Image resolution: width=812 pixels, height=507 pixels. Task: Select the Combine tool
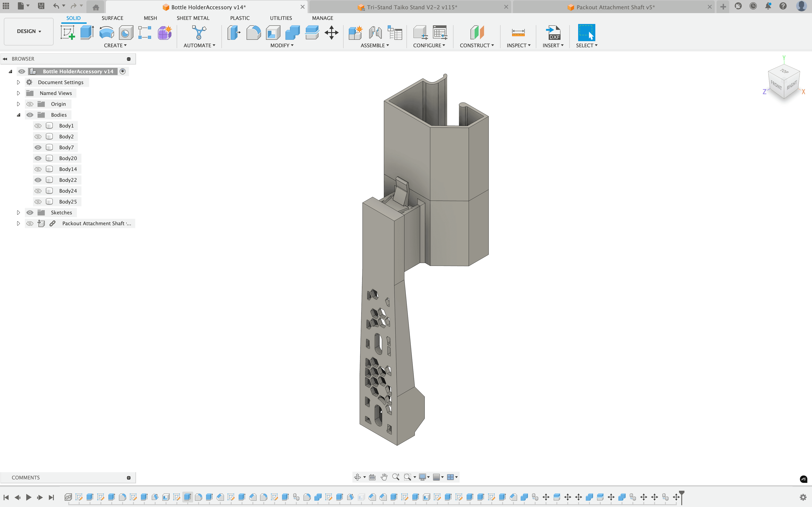click(x=292, y=33)
